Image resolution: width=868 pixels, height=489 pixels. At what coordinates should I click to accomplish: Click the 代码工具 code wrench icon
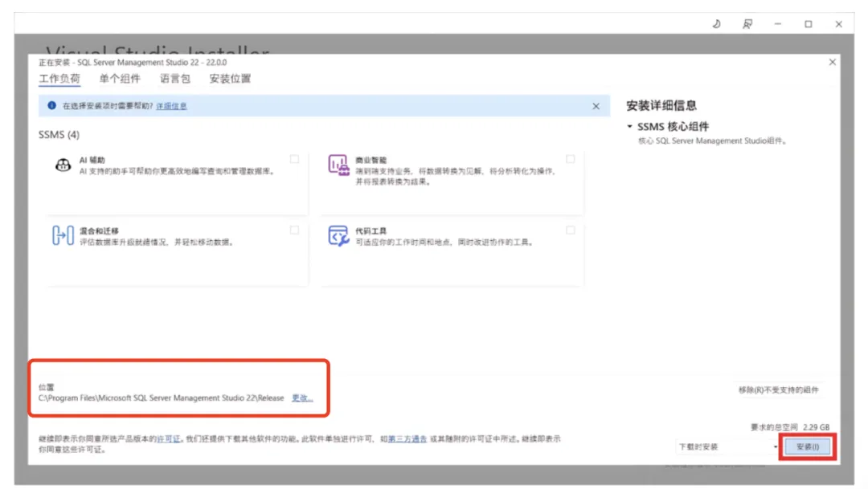click(x=338, y=235)
